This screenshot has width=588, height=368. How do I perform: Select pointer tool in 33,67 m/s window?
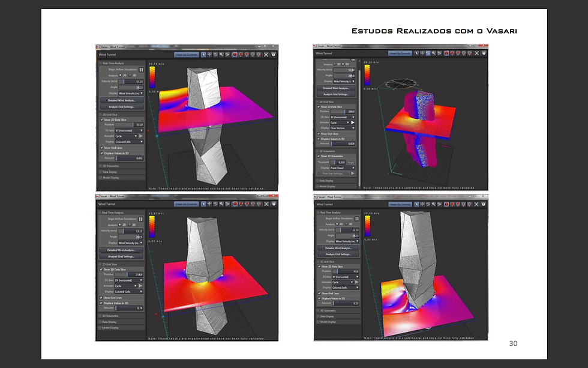point(203,204)
